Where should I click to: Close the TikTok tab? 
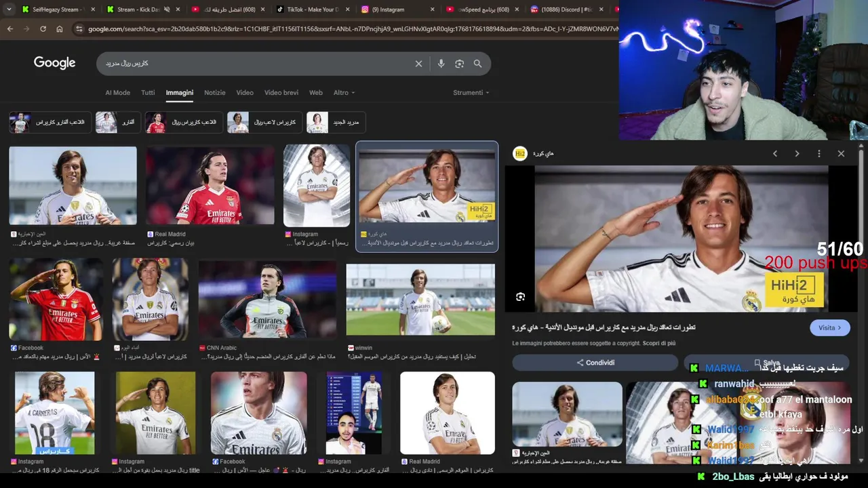tap(349, 9)
